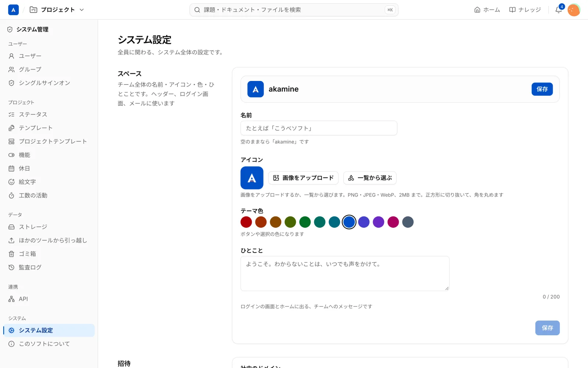The height and width of the screenshot is (368, 588).
Task: Click the システム管理 shield icon
Action: pos(10,29)
